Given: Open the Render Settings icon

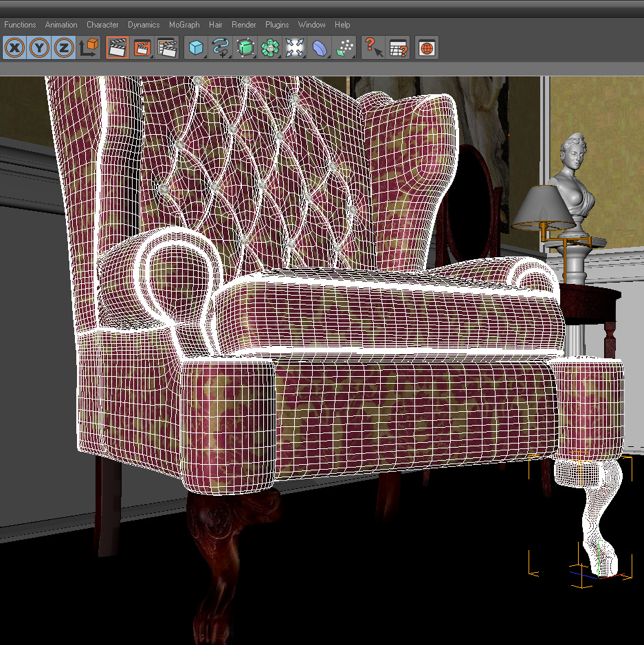Looking at the screenshot, I should (x=167, y=47).
